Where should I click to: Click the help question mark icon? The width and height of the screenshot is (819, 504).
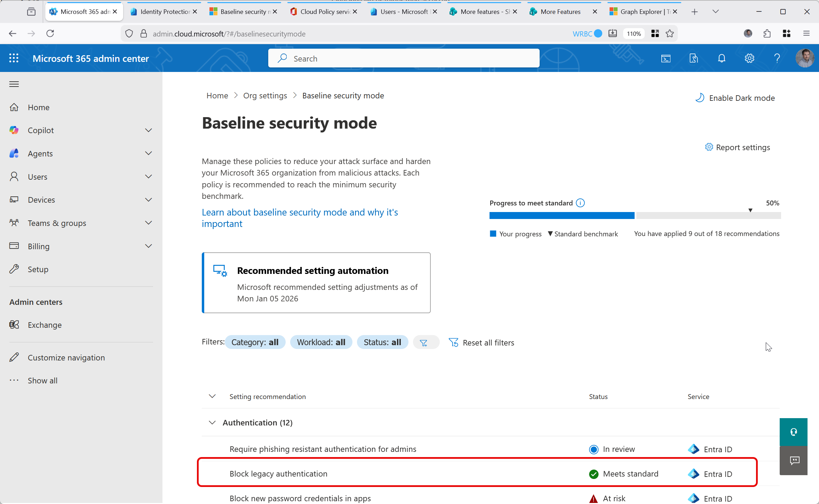(777, 58)
